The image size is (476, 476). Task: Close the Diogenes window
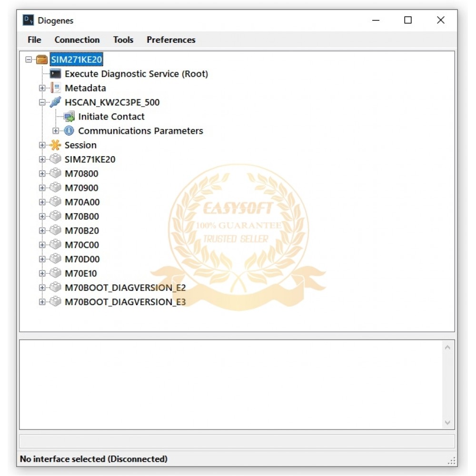point(441,20)
